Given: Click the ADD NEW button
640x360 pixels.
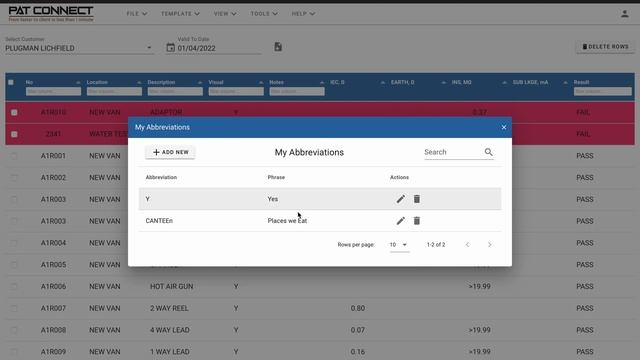Looking at the screenshot, I should coord(170,152).
